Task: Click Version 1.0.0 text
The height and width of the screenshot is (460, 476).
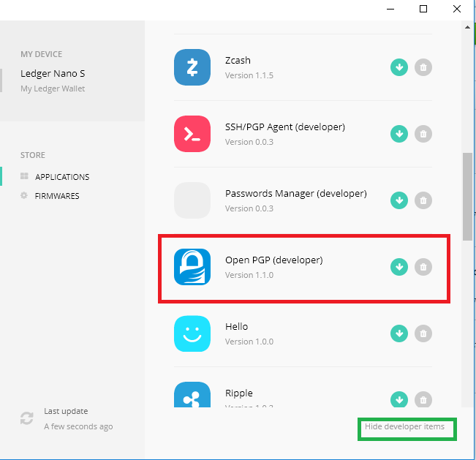Action: tap(249, 342)
